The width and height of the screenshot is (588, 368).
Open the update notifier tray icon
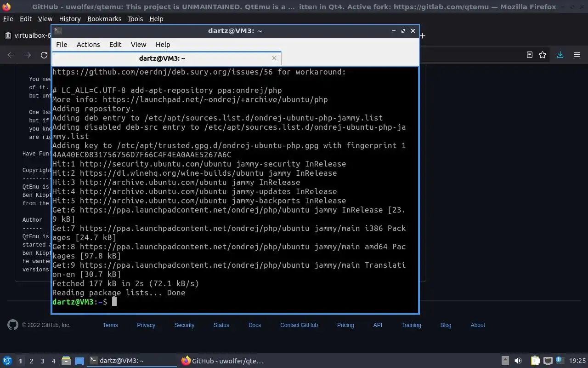coord(560,361)
